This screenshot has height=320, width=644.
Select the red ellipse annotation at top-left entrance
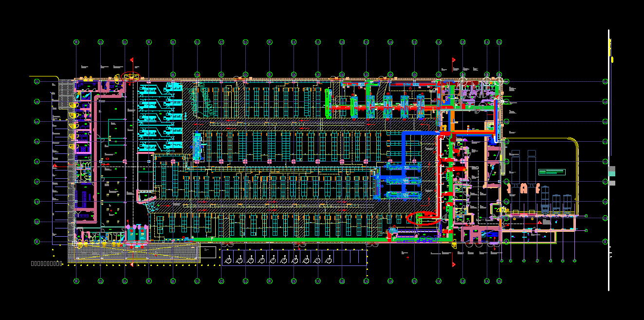pos(130,76)
